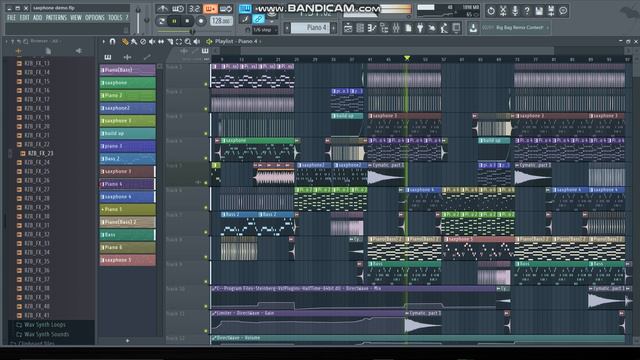The image size is (640, 360).
Task: Open the OPTIONS menu
Action: click(x=95, y=18)
